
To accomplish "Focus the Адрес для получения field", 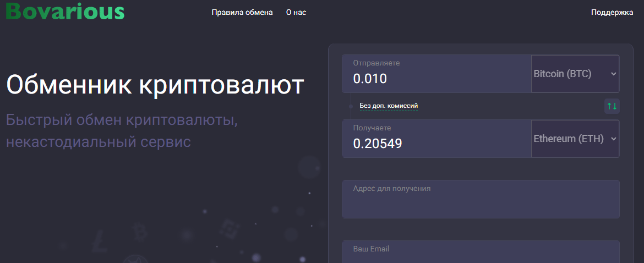I will [x=481, y=199].
